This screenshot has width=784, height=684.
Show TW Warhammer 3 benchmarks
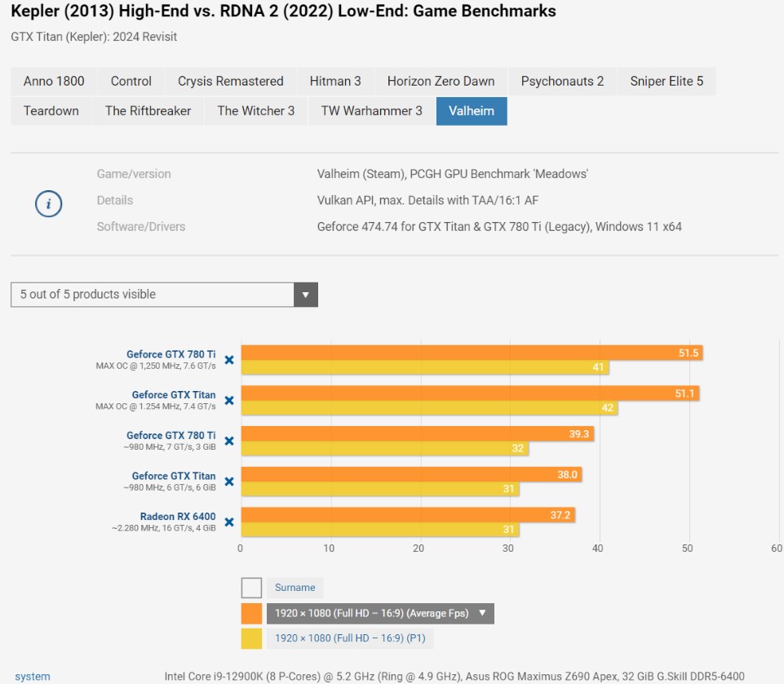[371, 111]
